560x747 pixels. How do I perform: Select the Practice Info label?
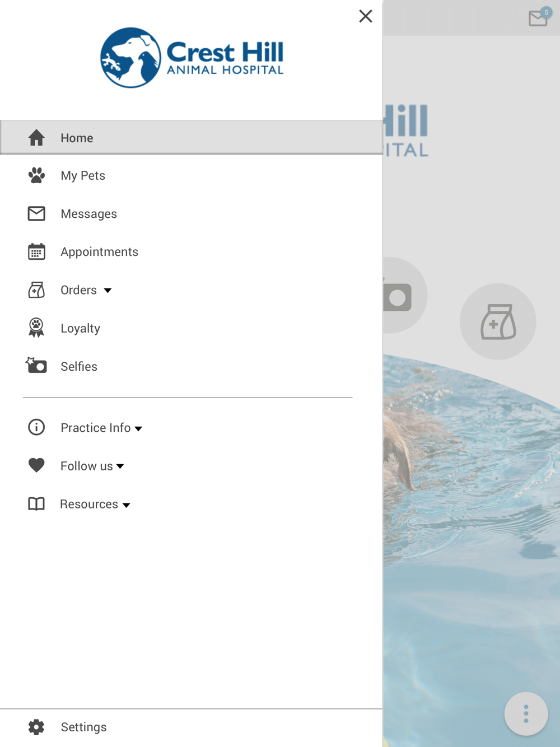(x=96, y=428)
